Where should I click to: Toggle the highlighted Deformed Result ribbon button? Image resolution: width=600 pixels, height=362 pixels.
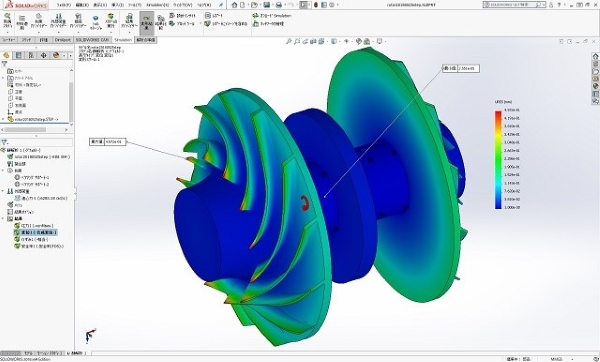147,21
